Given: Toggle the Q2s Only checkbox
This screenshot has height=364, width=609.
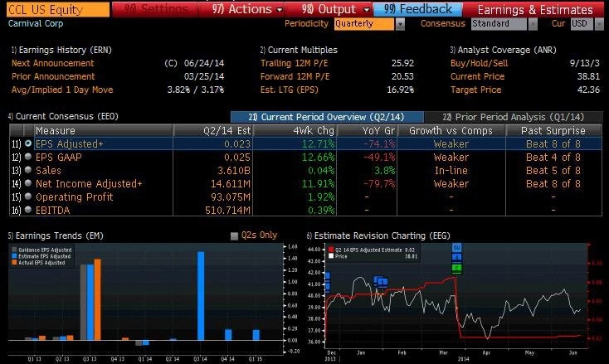Looking at the screenshot, I should point(234,236).
